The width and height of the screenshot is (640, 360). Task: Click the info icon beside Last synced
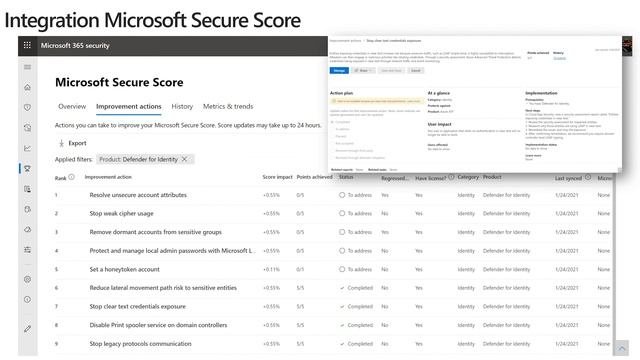(x=588, y=177)
